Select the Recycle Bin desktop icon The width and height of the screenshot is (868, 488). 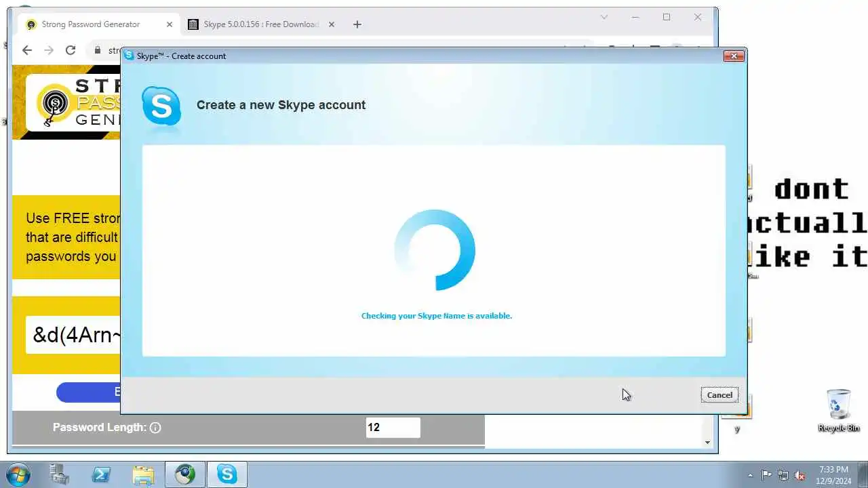tap(839, 411)
